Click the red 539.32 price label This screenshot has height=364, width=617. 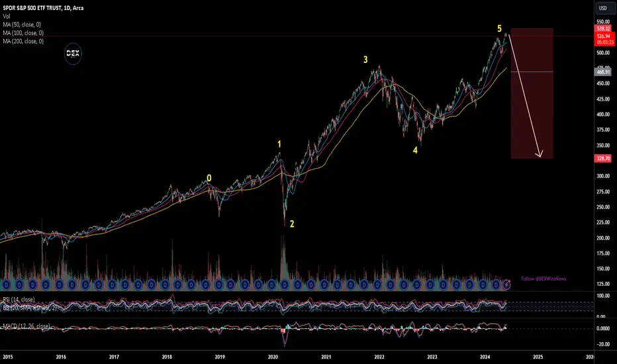(603, 28)
